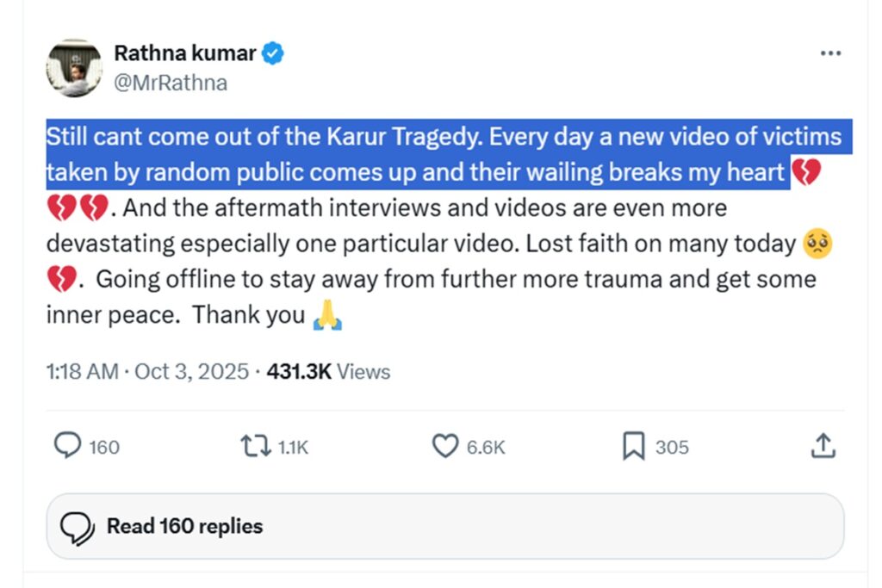Click the Rathna kumar display name
Image resolution: width=882 pixels, height=588 pixels.
point(184,53)
